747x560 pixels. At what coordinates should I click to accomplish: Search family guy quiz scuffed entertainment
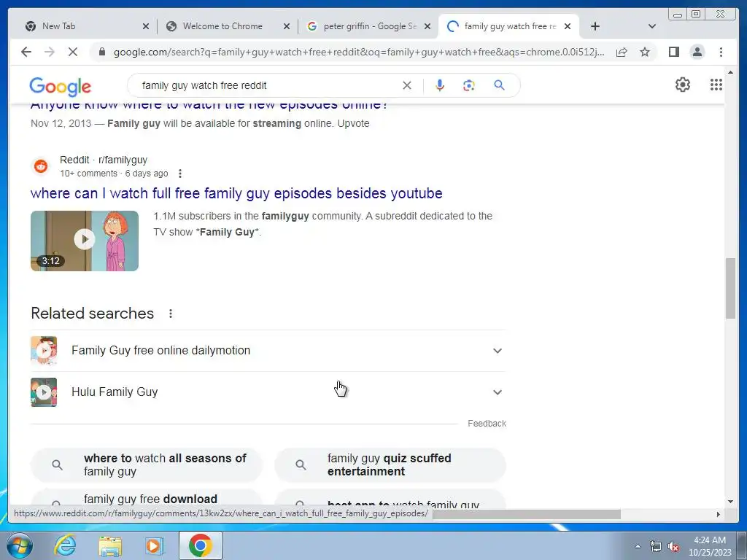coord(390,464)
